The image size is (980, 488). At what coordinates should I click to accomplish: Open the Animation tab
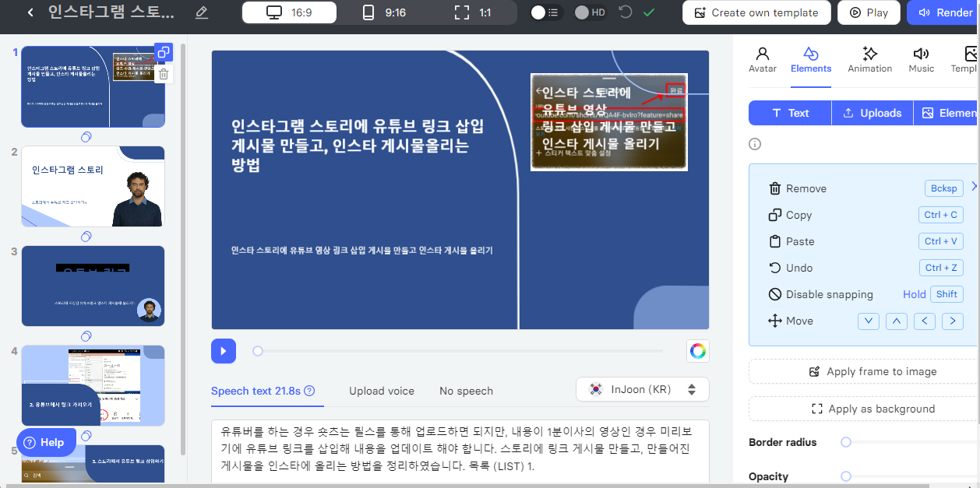[870, 59]
